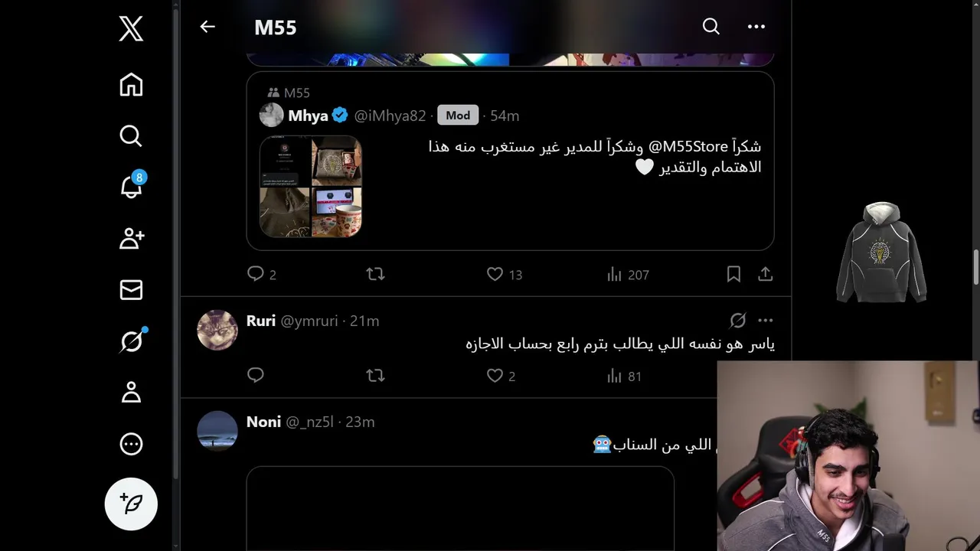This screenshot has width=980, height=551.
Task: Open the X logo home
Action: [x=131, y=29]
